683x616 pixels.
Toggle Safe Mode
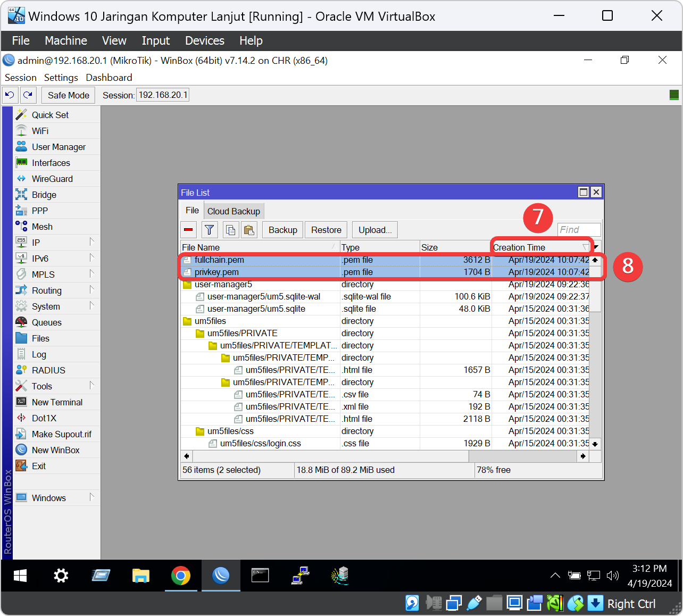point(68,95)
